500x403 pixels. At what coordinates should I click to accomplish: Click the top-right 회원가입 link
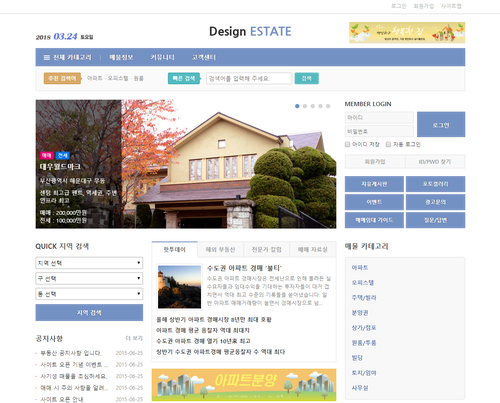pyautogui.click(x=423, y=6)
